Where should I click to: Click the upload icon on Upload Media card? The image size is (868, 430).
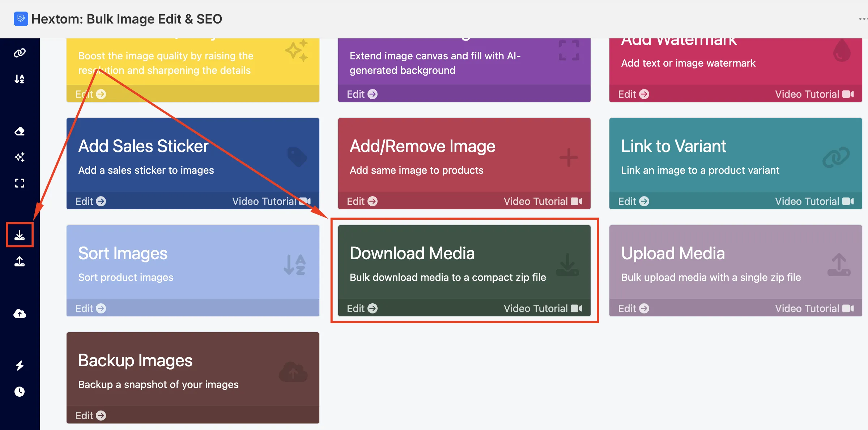(x=839, y=264)
